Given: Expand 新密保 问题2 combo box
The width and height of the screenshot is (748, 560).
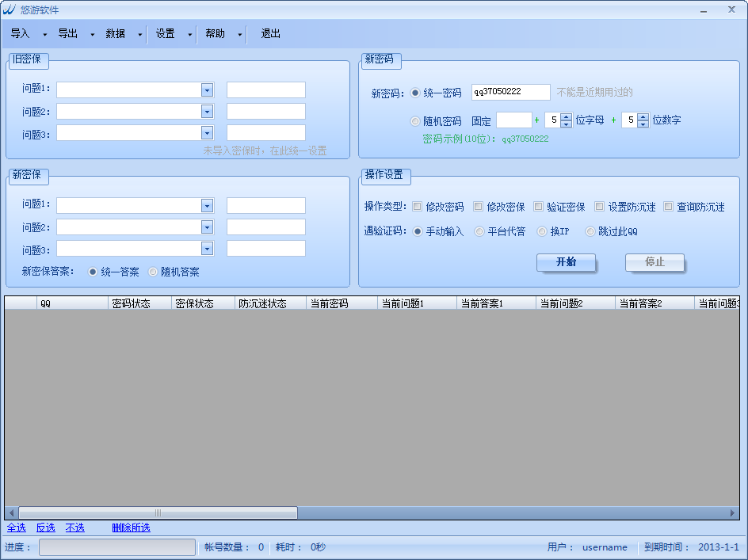Looking at the screenshot, I should (x=207, y=227).
